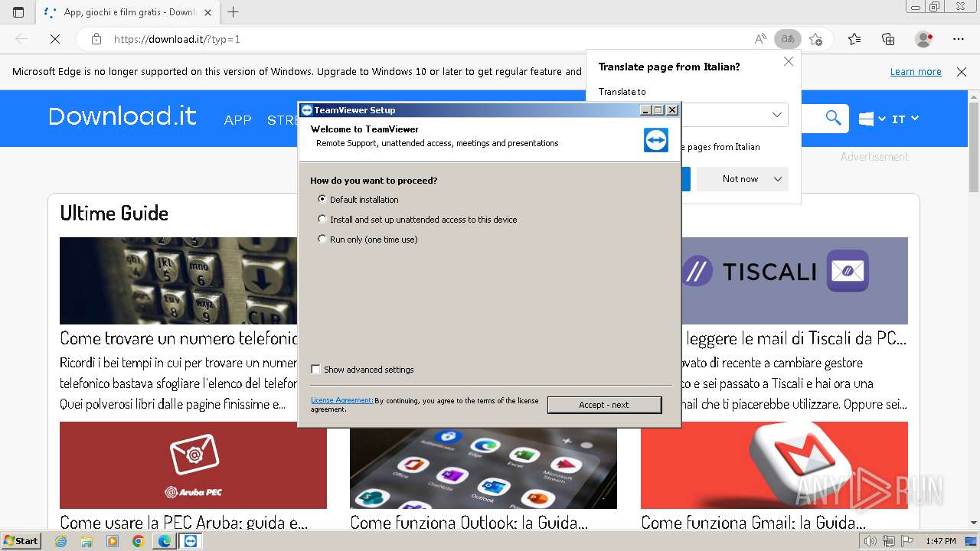Open a new tab in Edge
This screenshot has width=980, height=551.
(x=234, y=12)
